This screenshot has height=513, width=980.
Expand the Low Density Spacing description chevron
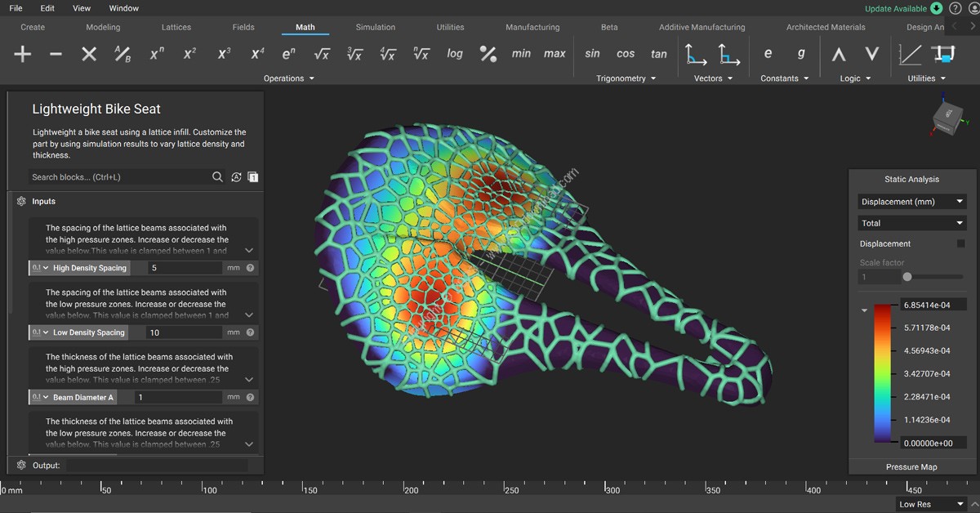pyautogui.click(x=249, y=315)
